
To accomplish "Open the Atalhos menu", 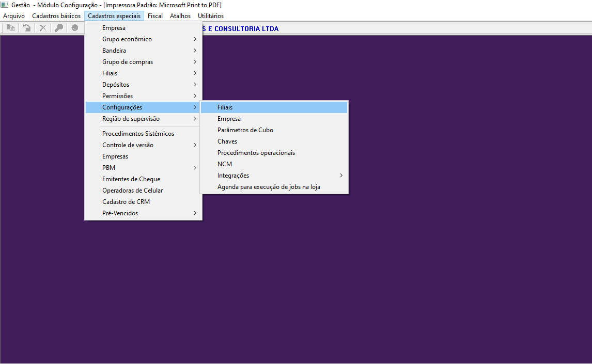I will (180, 16).
